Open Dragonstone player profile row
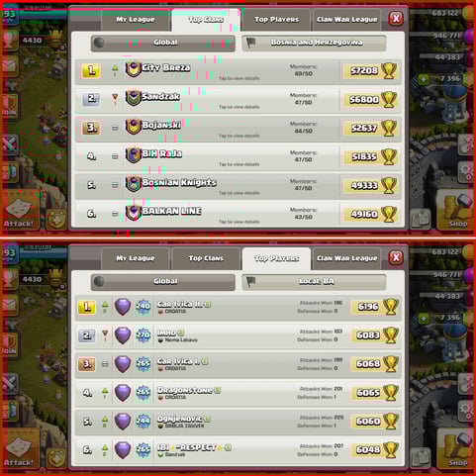Screen dimensions: 476x476 click(x=238, y=393)
